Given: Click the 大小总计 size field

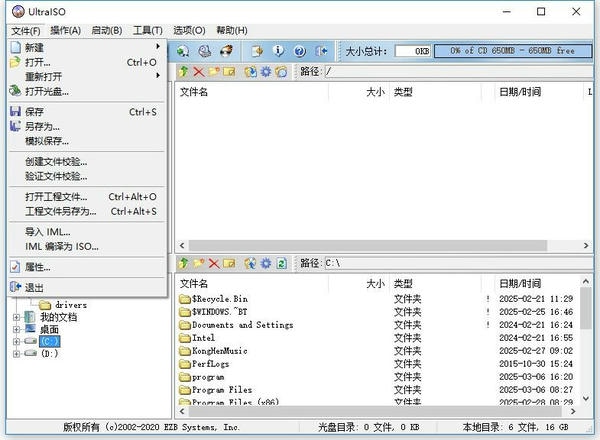Looking at the screenshot, I should pyautogui.click(x=413, y=51).
